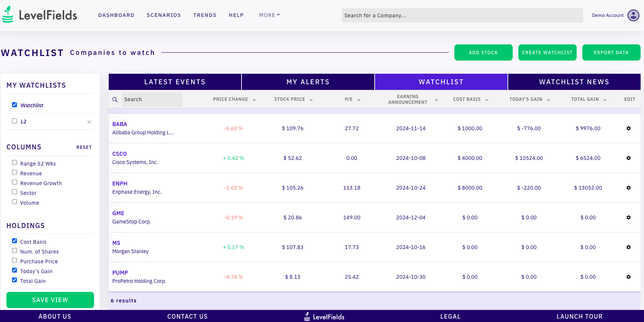Open Legal in footer

coord(450,317)
